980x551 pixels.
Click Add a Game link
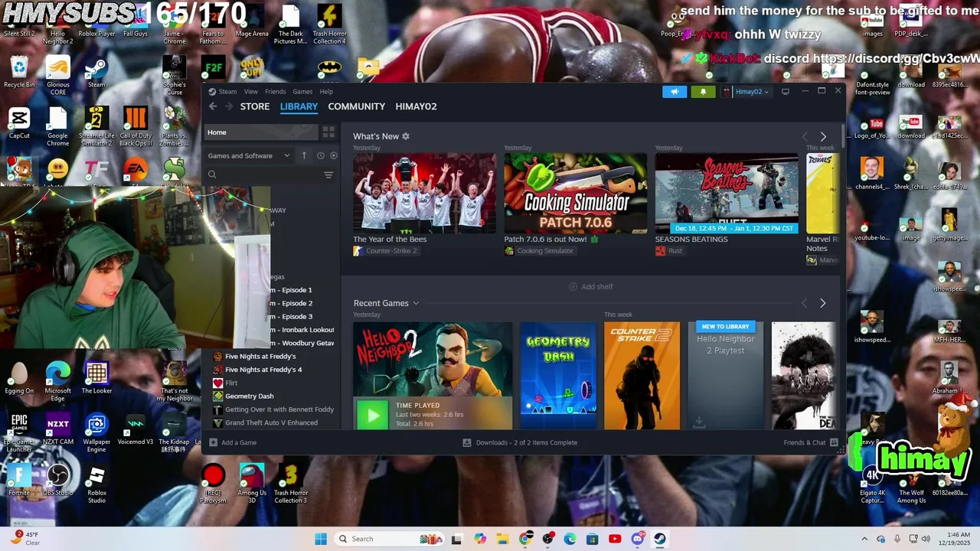coord(233,442)
